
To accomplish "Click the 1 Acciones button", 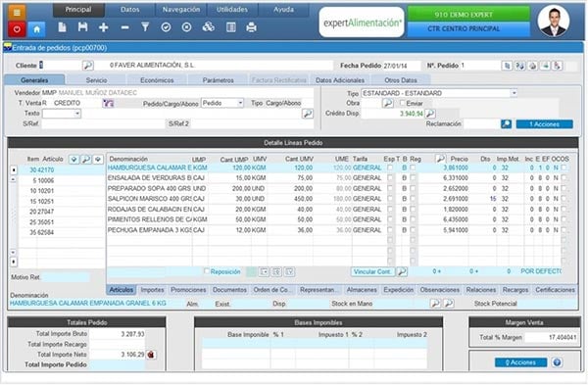I will (545, 124).
